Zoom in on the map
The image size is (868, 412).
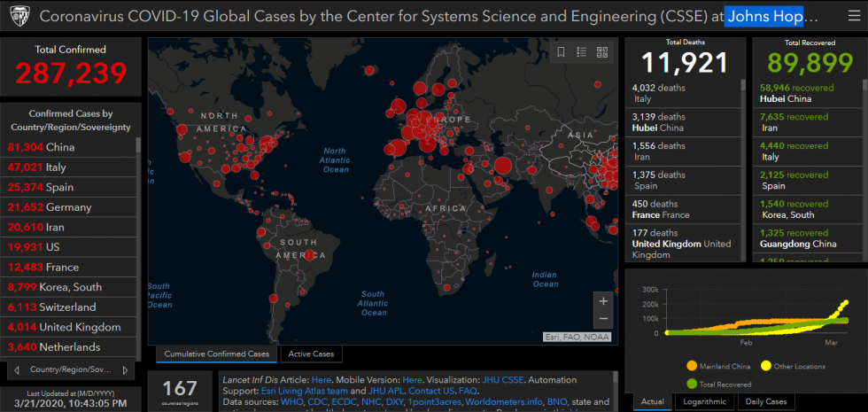pos(603,300)
